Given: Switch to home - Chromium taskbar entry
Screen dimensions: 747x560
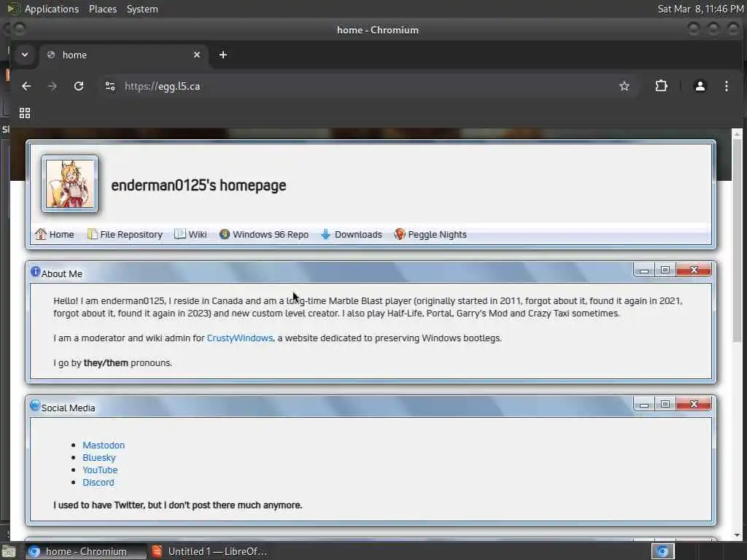Looking at the screenshot, I should point(86,551).
